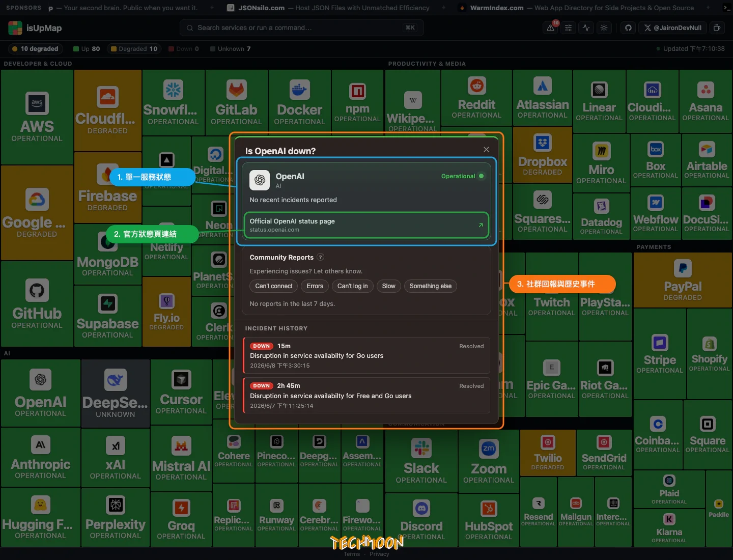Toggle light theme with sun icon
This screenshot has height=560, width=733.
[604, 27]
